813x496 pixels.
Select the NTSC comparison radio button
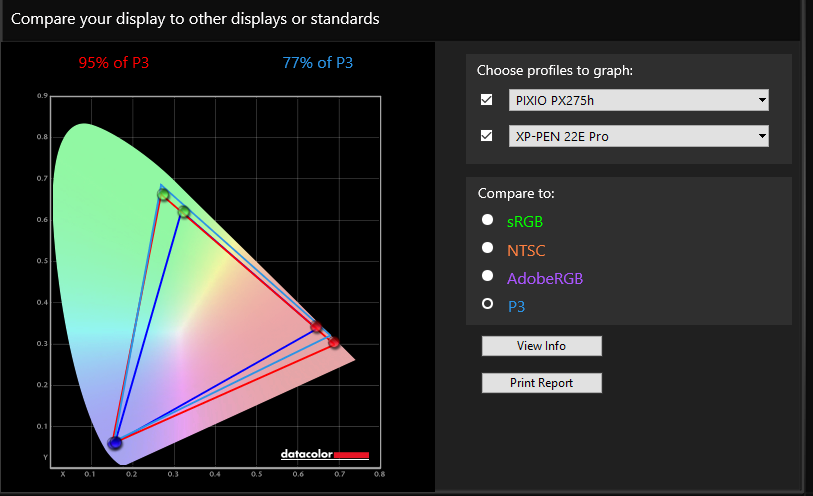point(487,248)
